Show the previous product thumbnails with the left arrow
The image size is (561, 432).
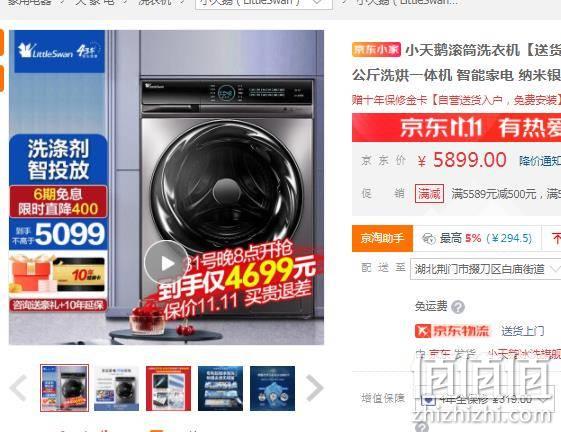(x=19, y=388)
